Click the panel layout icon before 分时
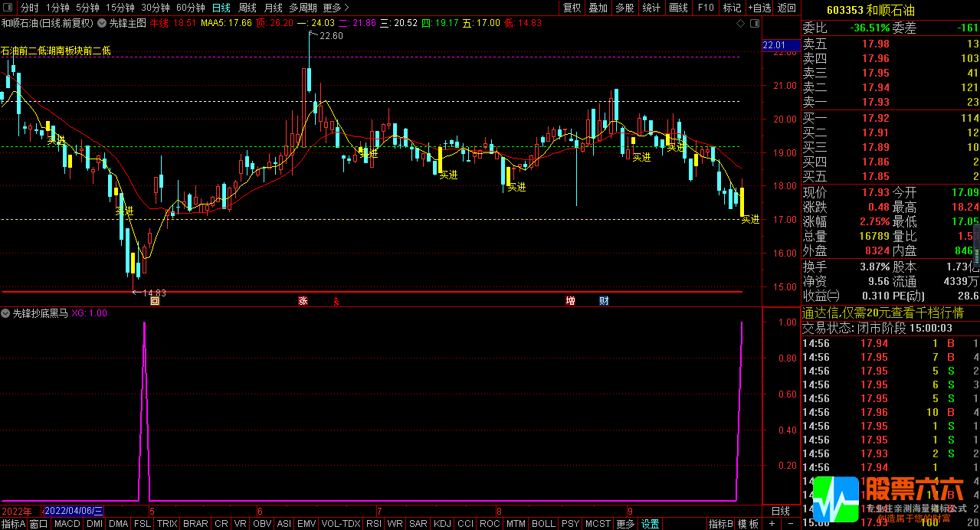Viewport: 980px width, 530px height. [x=8, y=8]
